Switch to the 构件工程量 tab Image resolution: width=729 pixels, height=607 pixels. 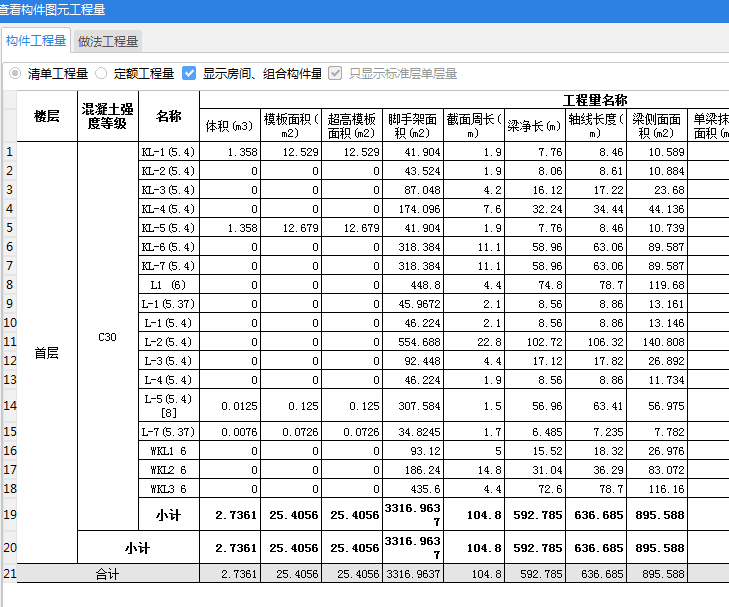pos(36,41)
